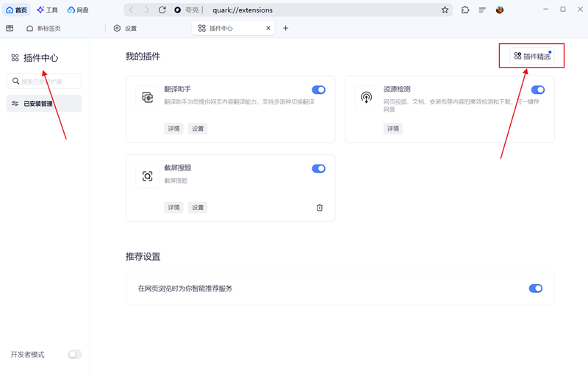Open 详情 for 翻译助手
The image size is (588, 376).
[173, 129]
